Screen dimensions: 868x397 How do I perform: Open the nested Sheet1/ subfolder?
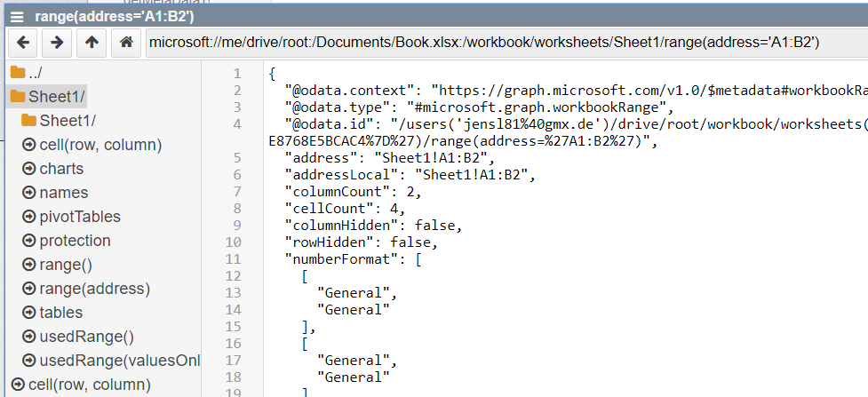68,120
